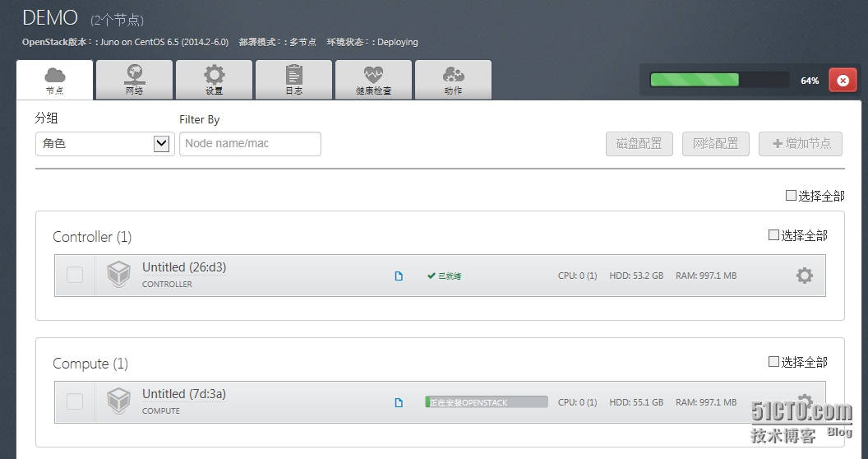Open gear settings for Controller node
Screen dimensions: 868x459
point(805,276)
